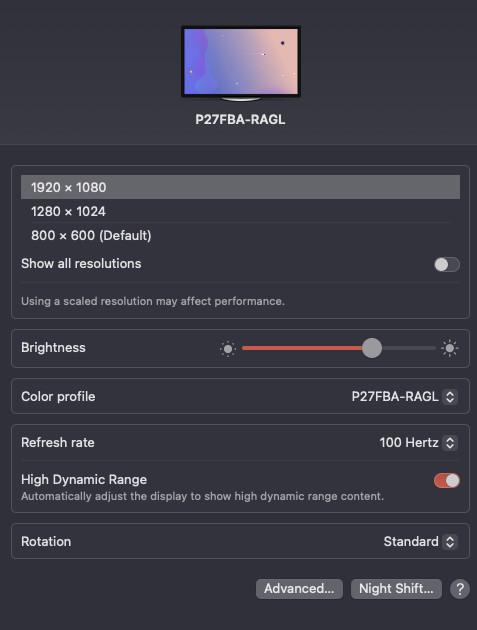Open the 100 Hertz refresh rate dropdown
Viewport: 477px width, 630px height.
pyautogui.click(x=418, y=443)
